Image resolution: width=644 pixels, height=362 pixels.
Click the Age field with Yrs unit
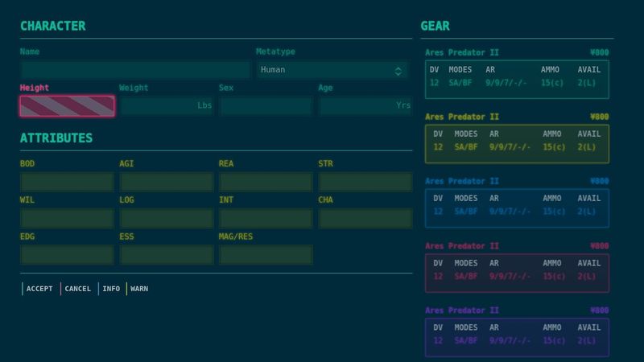tap(365, 106)
